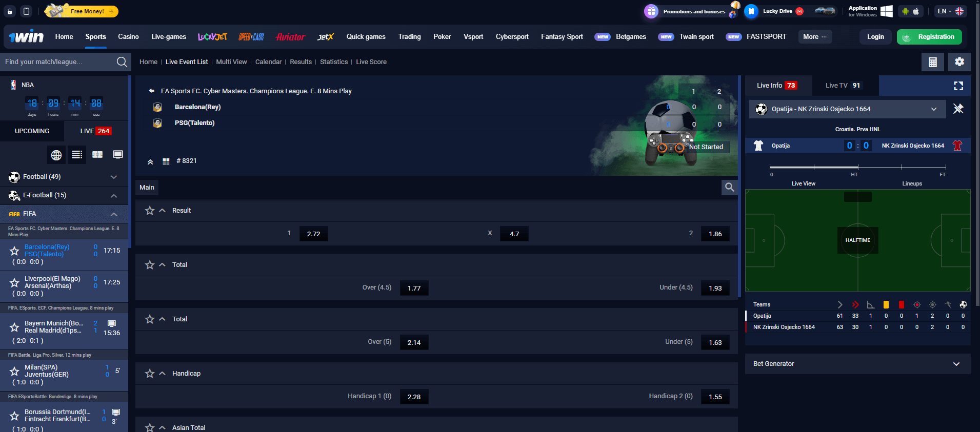The width and height of the screenshot is (980, 432).
Task: Favorite the Barcelona(Rey) vs PSG(Talento) match
Action: click(14, 251)
